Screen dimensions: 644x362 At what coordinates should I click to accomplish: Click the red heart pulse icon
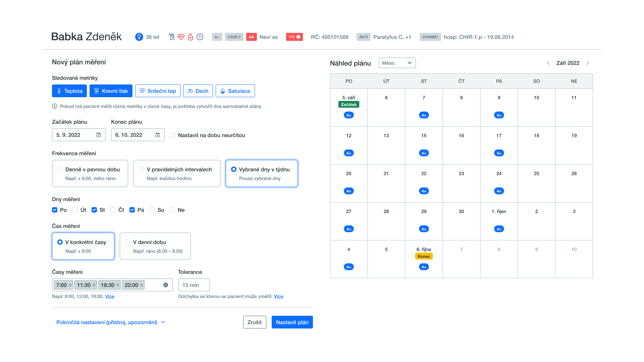[181, 37]
